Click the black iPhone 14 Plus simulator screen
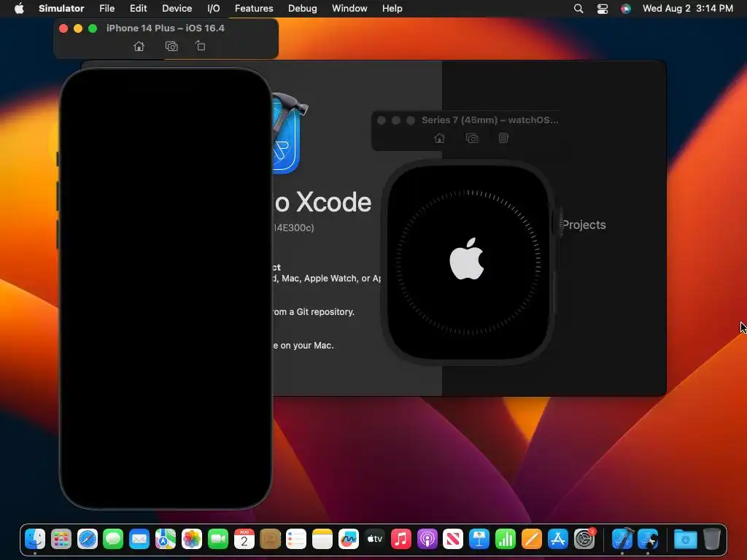Screen dimensions: 747x560 point(166,289)
